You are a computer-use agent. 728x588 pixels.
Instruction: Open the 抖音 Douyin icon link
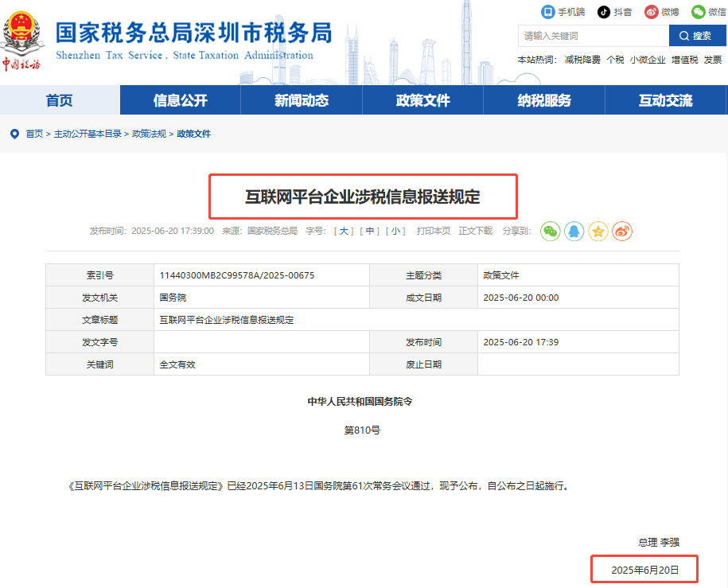pyautogui.click(x=605, y=12)
